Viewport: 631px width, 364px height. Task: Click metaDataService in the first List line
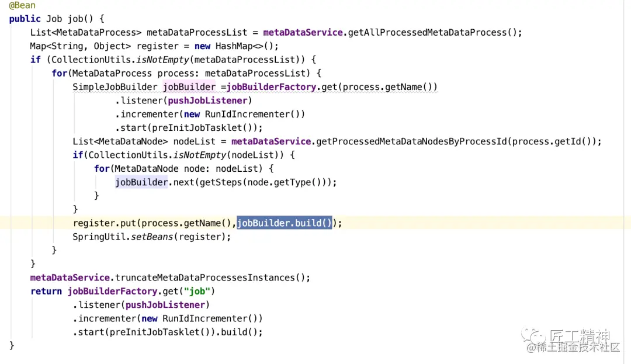click(303, 33)
